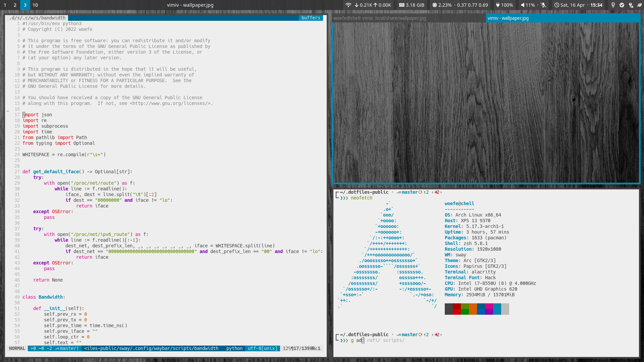
Task: Click the Wi-Fi network icon
Action: [x=348, y=5]
